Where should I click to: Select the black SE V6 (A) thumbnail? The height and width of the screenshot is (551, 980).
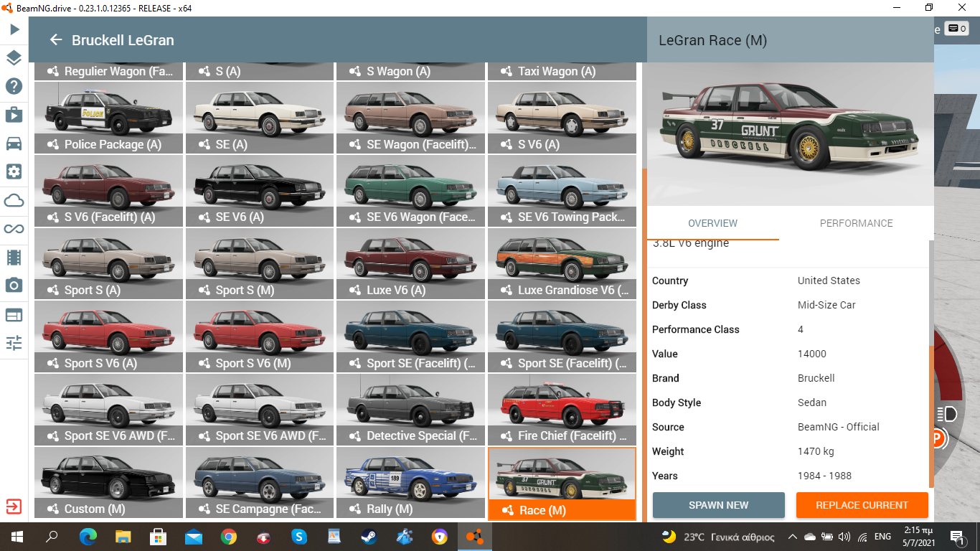pos(260,191)
